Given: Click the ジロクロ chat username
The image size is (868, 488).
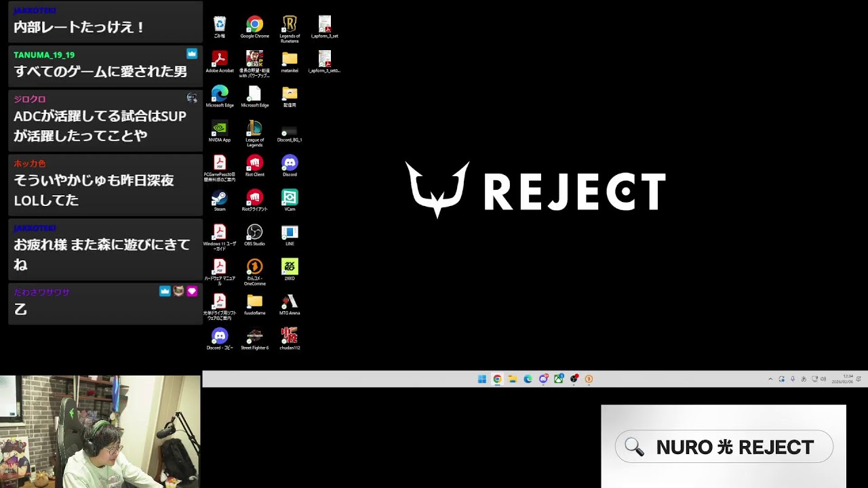Looking at the screenshot, I should pyautogui.click(x=29, y=99).
